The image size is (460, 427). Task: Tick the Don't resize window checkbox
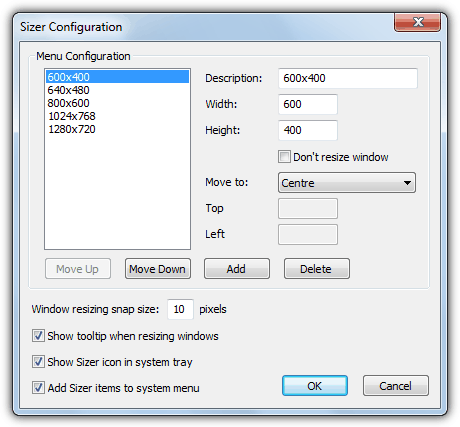pyautogui.click(x=284, y=157)
